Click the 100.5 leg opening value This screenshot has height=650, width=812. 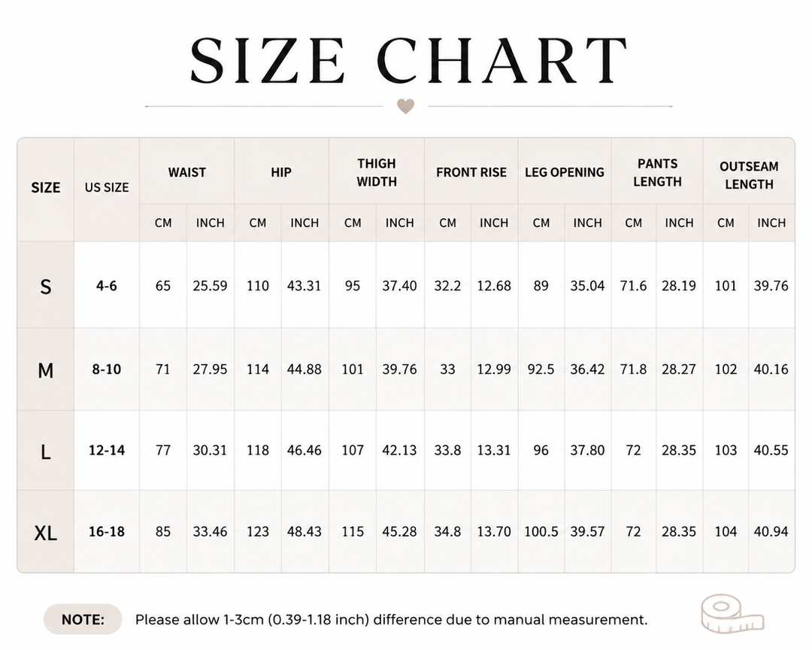541,532
